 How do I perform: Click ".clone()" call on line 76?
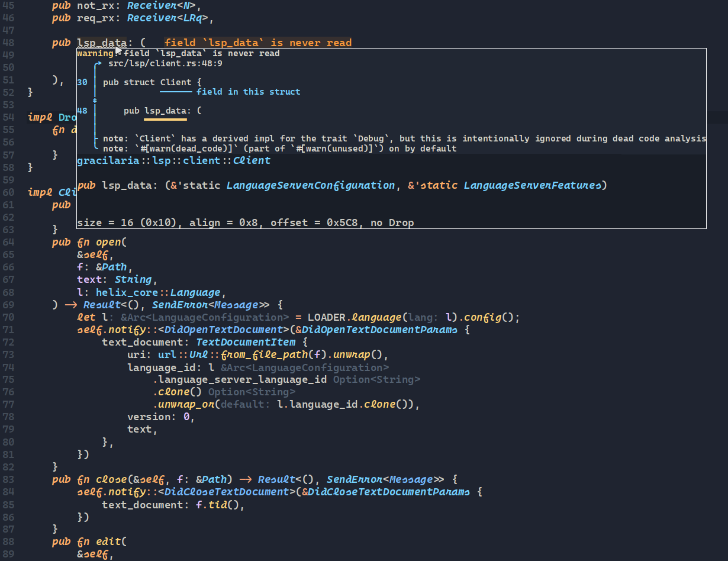click(x=177, y=392)
